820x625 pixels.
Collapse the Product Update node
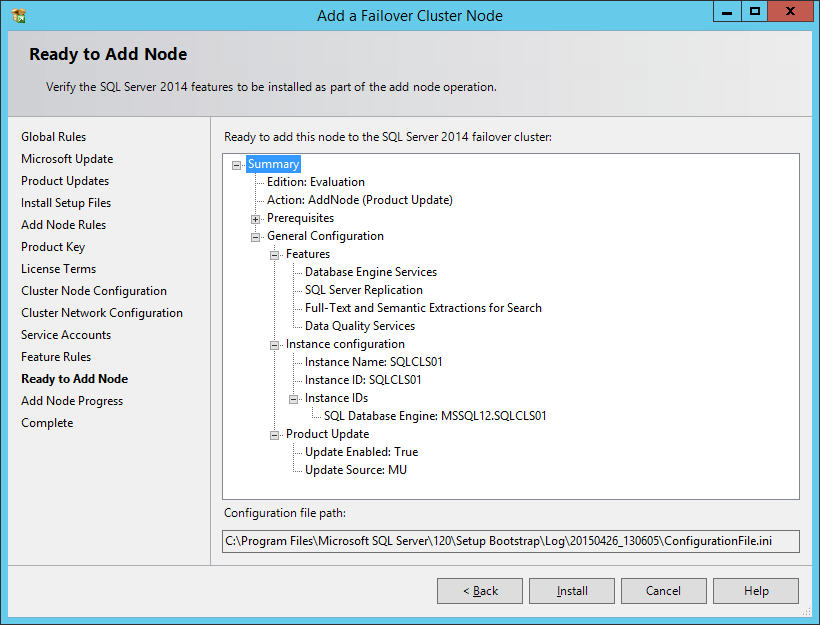(274, 436)
